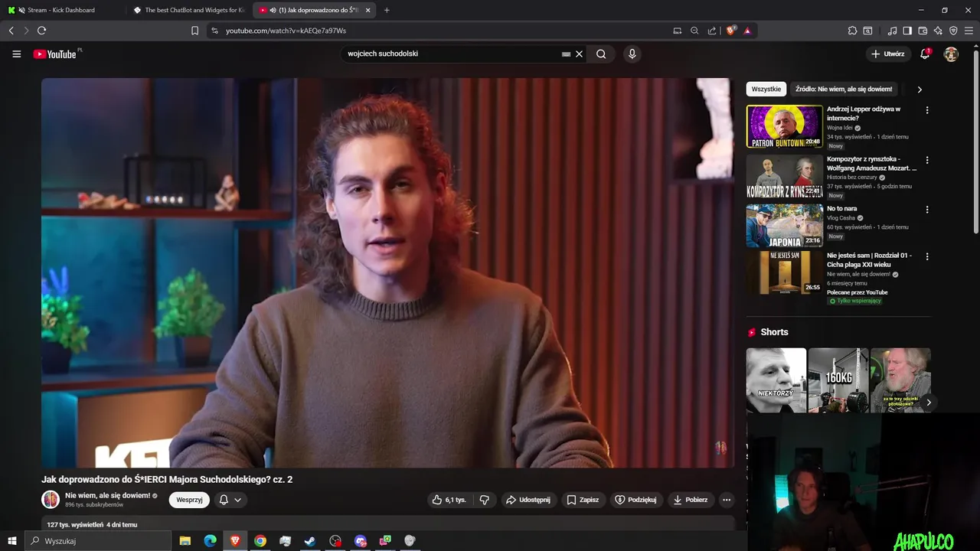Open options menu for Nie jesteś sam video
Screen dimensions: 980x551
[927, 256]
